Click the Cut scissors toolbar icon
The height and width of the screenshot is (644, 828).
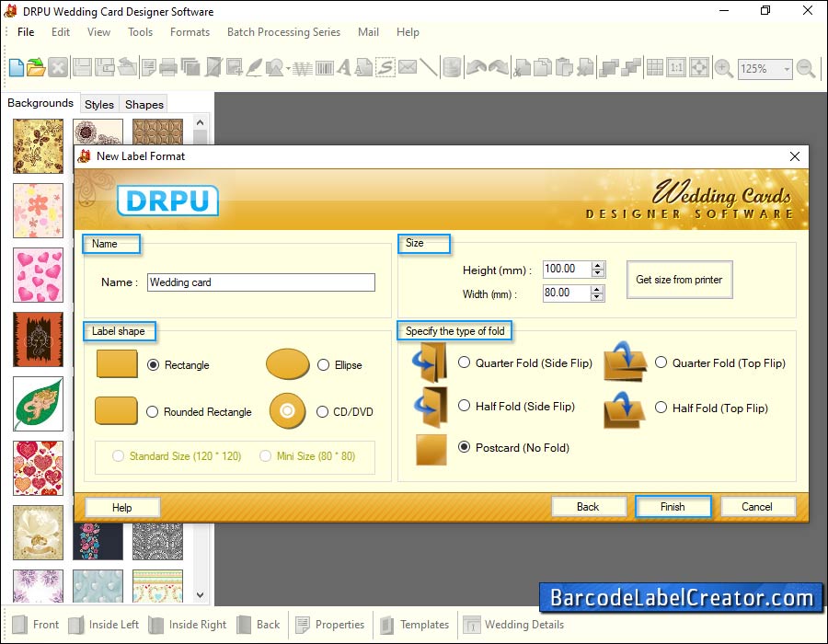(x=522, y=67)
